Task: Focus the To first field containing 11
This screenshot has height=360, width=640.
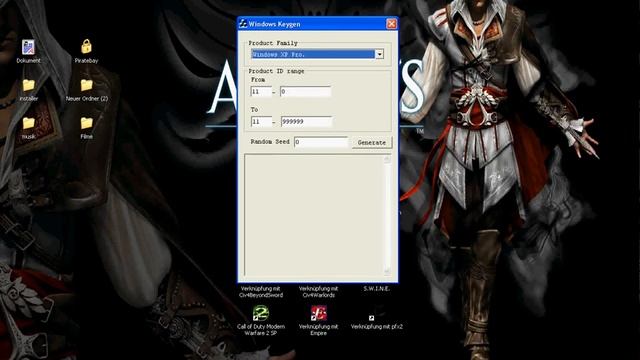Action: [x=261, y=121]
